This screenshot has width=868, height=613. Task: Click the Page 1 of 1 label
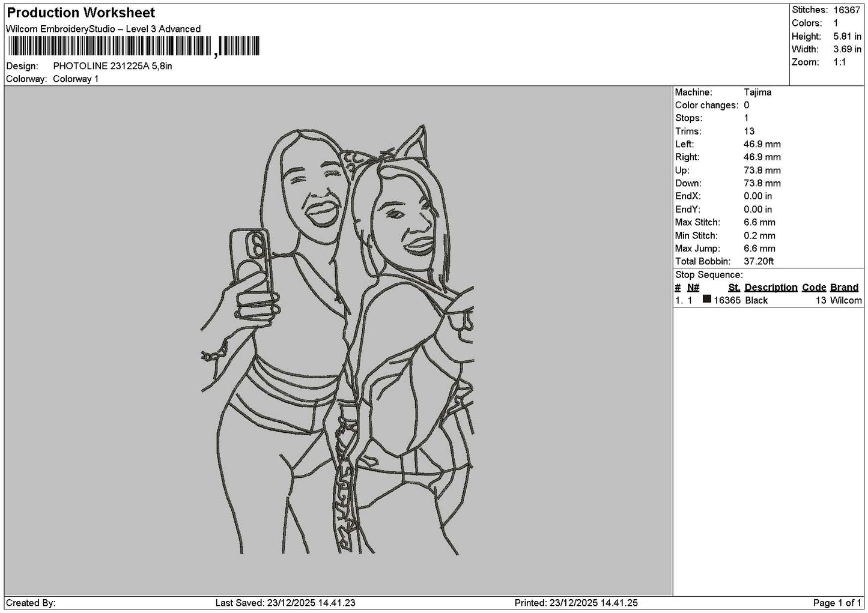click(x=837, y=603)
